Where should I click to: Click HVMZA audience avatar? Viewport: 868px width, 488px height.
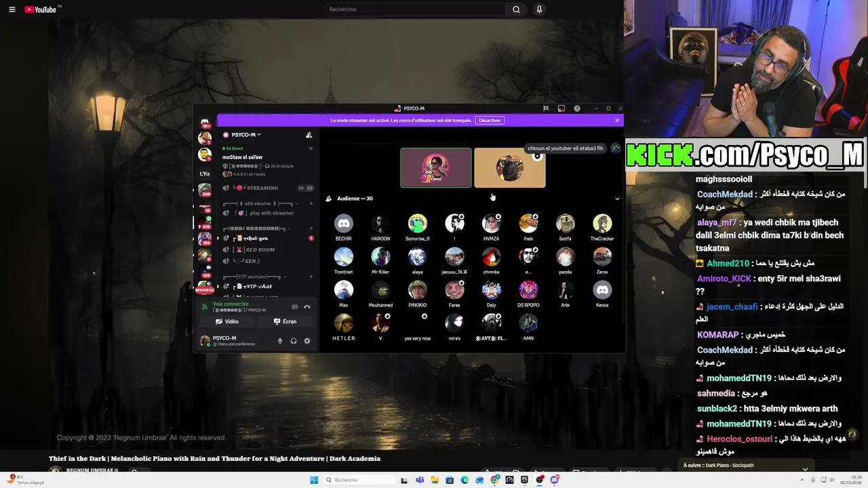click(x=492, y=224)
